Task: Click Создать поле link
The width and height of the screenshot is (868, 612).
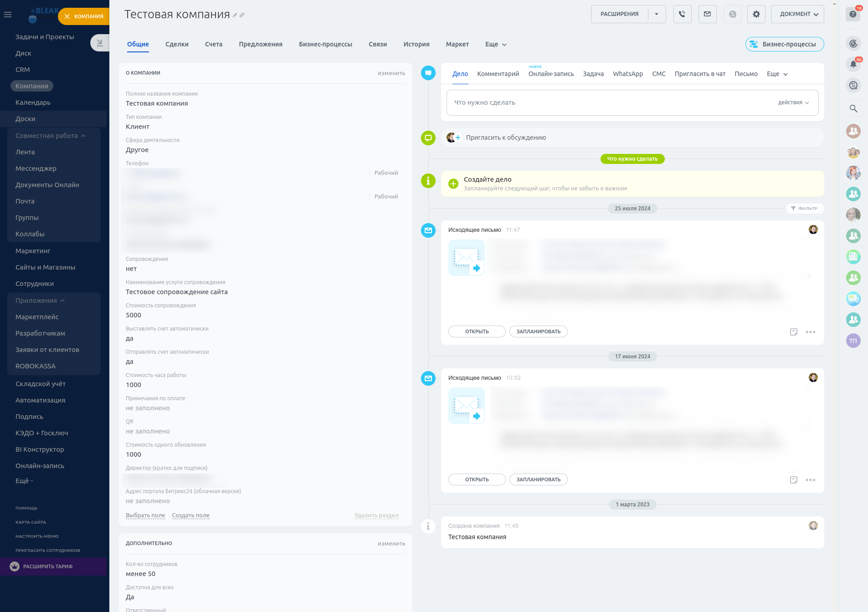Action: [191, 515]
